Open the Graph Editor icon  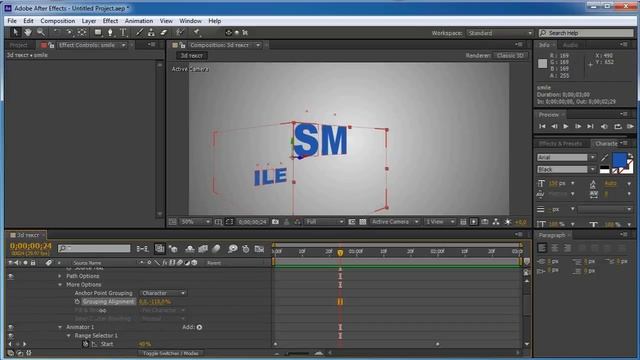[259, 249]
